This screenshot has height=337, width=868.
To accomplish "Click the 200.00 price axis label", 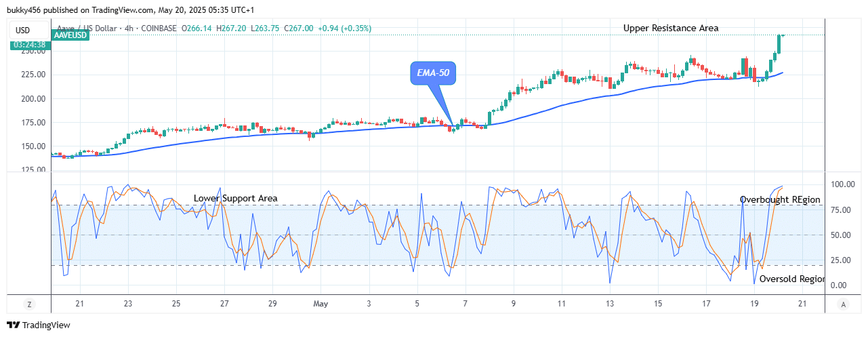I will 33,98.
